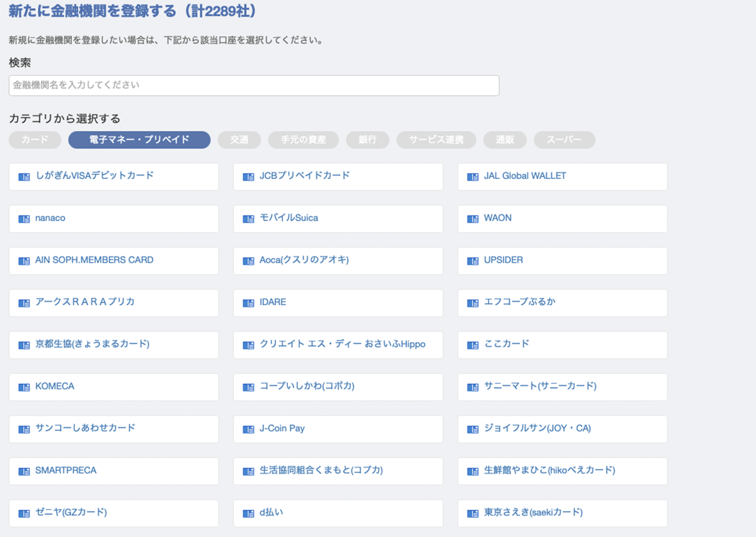Click the card icon beside UPSIDER
The width and height of the screenshot is (756, 537).
click(472, 261)
